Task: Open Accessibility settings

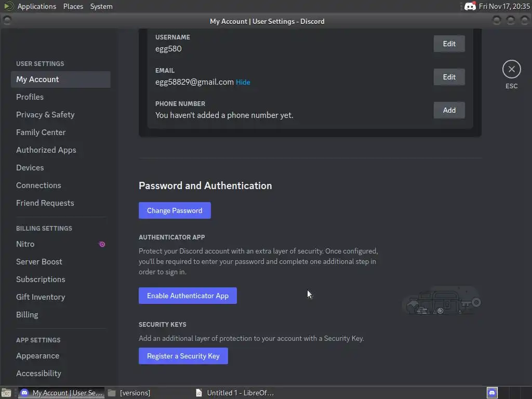Action: click(61, 373)
